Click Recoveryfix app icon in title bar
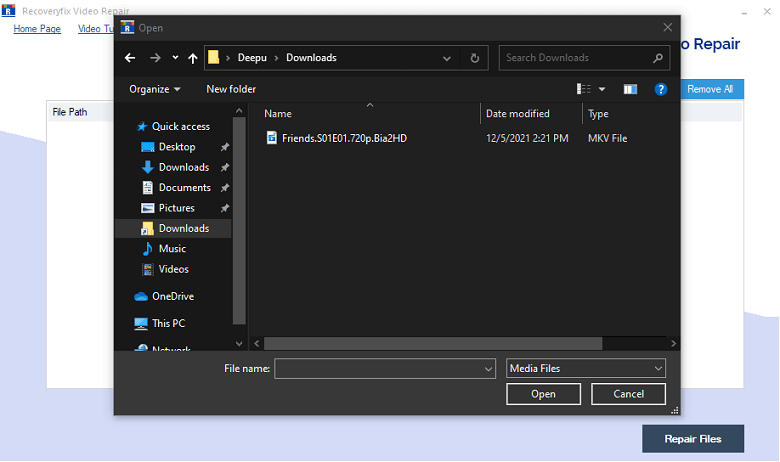 [x=8, y=10]
